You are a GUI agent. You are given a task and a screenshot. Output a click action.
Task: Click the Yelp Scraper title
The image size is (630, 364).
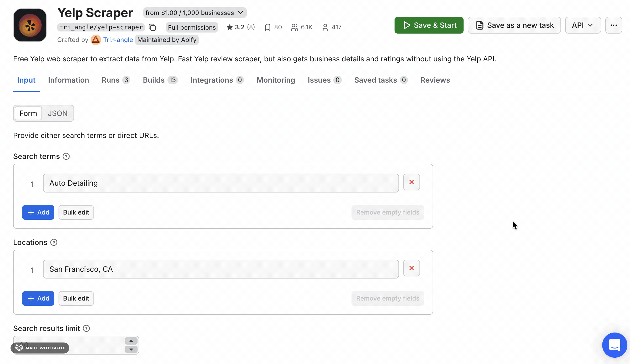[x=95, y=13]
